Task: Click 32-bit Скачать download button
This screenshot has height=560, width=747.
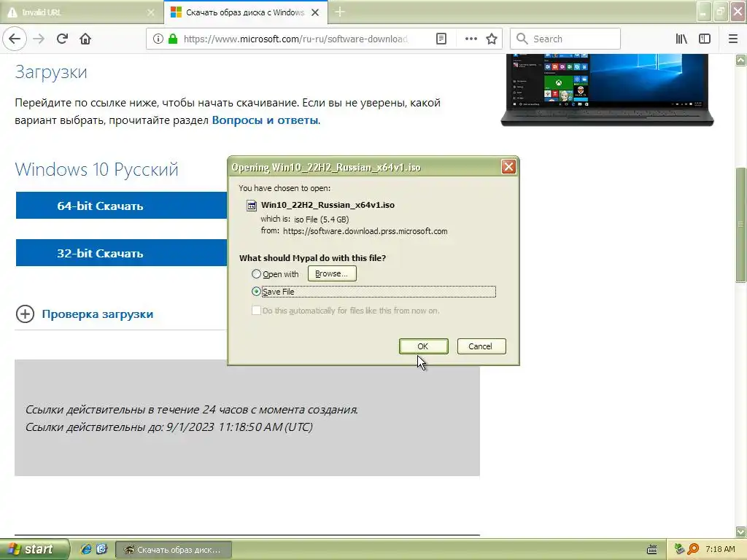Action: click(121, 253)
